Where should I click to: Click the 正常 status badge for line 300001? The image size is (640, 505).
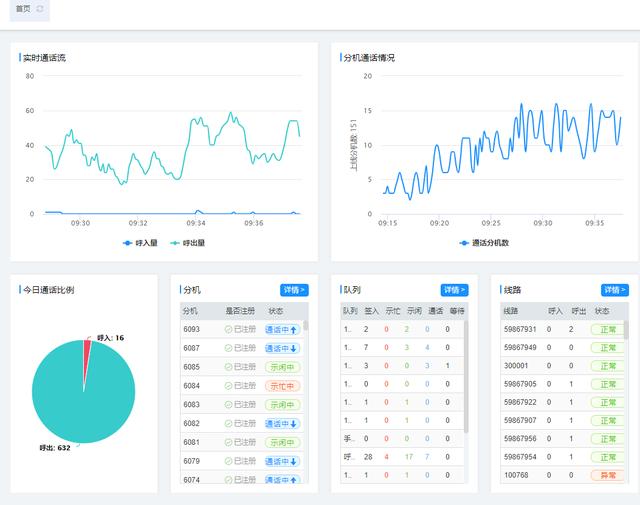[x=607, y=366]
